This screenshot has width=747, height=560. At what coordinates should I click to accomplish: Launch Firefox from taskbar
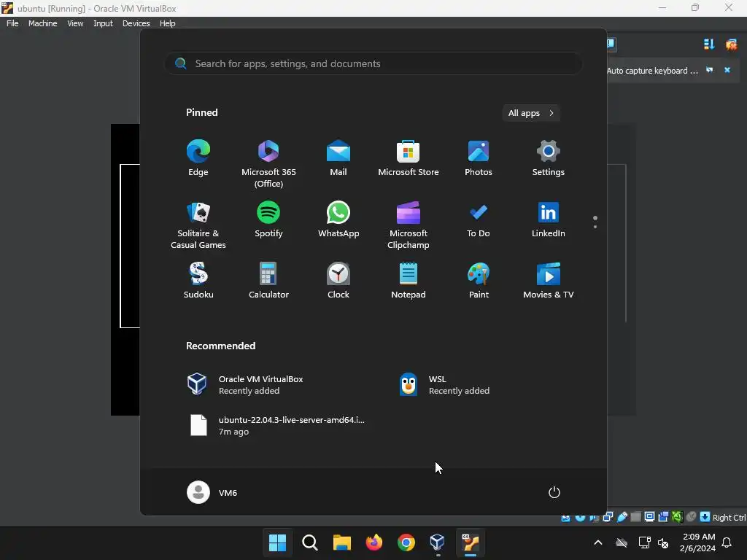[x=374, y=542]
